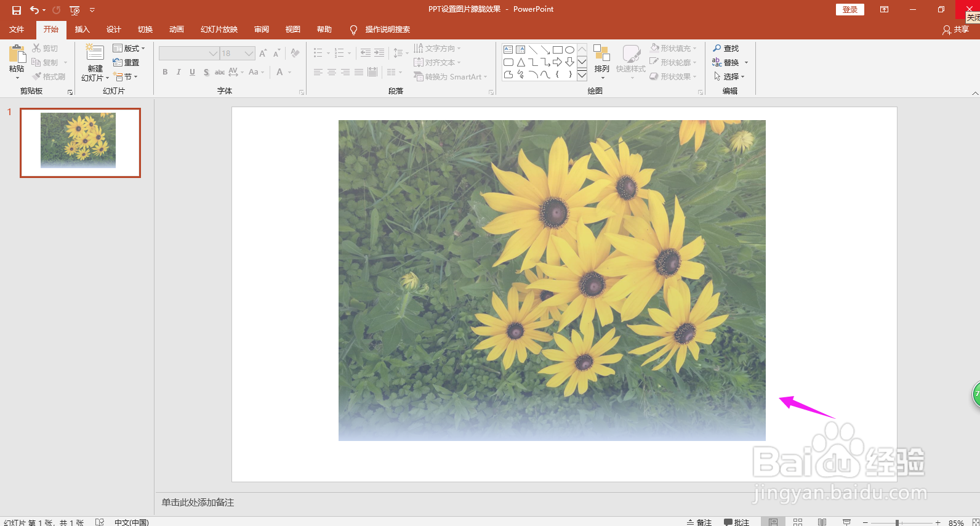Toggle Underline formatting

click(192, 72)
